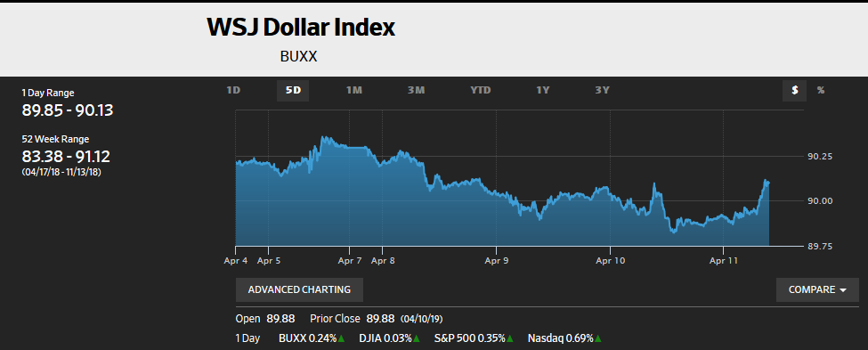
Task: Switch chart to 1D time range
Action: pos(233,90)
